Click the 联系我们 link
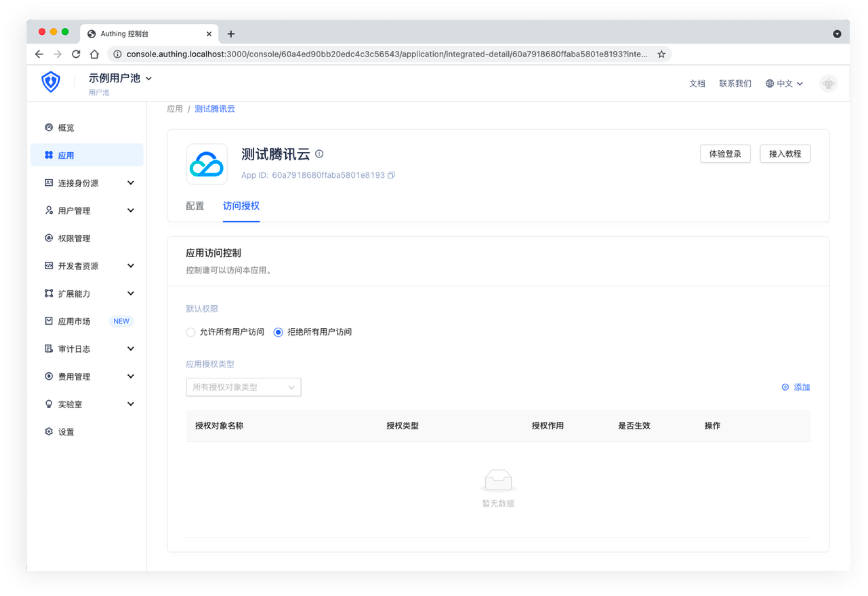 tap(735, 83)
